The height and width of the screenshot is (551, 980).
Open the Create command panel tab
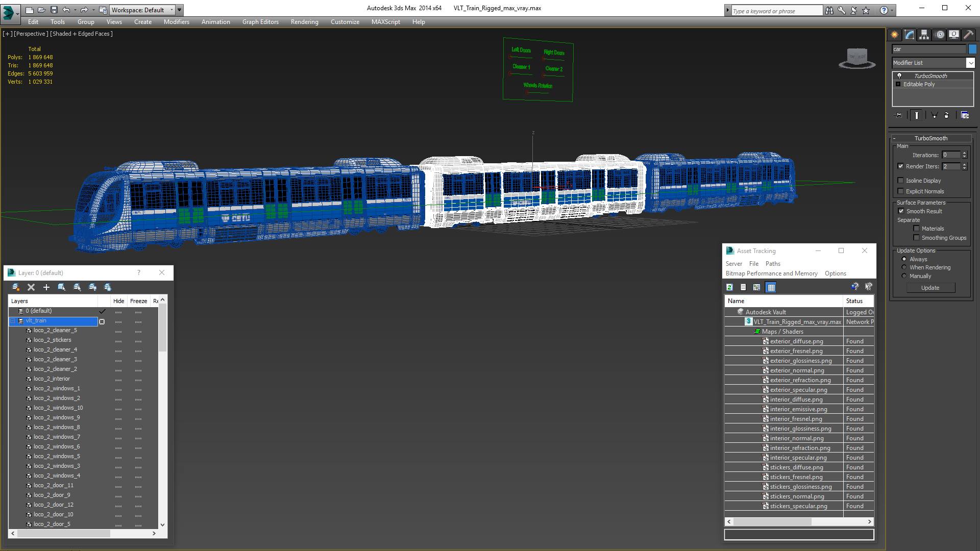tap(895, 35)
